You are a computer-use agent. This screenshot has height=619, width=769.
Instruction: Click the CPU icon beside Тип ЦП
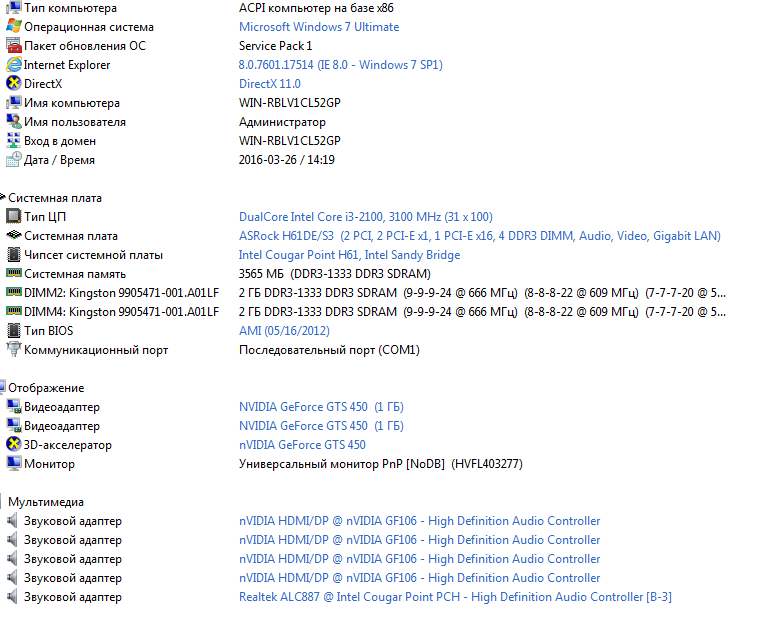13,217
